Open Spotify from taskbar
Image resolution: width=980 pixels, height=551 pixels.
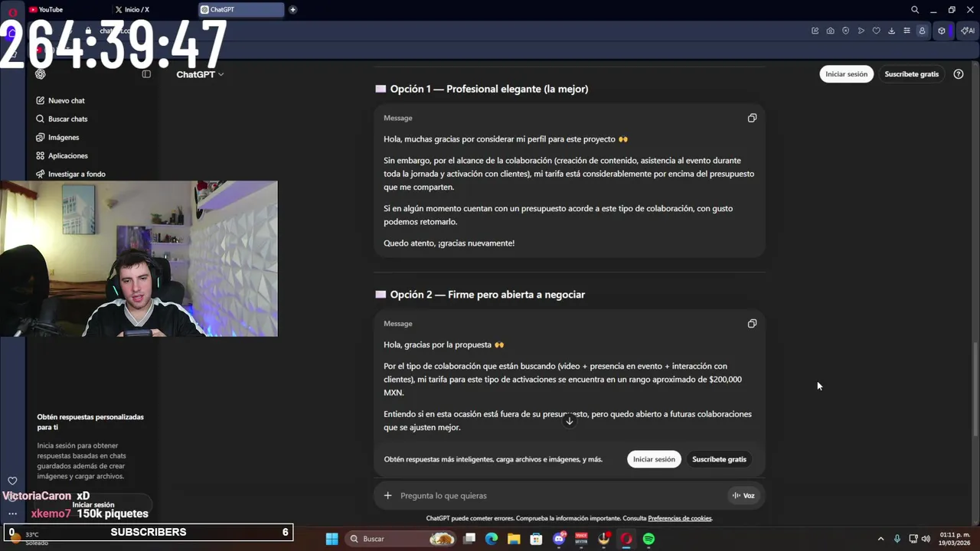point(648,539)
